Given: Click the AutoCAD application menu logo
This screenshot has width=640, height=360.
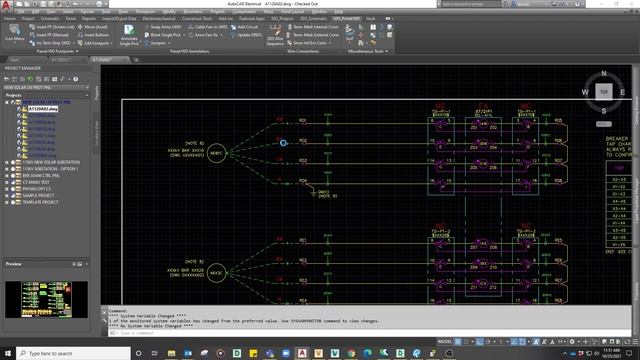Looking at the screenshot, I should click(x=6, y=5).
